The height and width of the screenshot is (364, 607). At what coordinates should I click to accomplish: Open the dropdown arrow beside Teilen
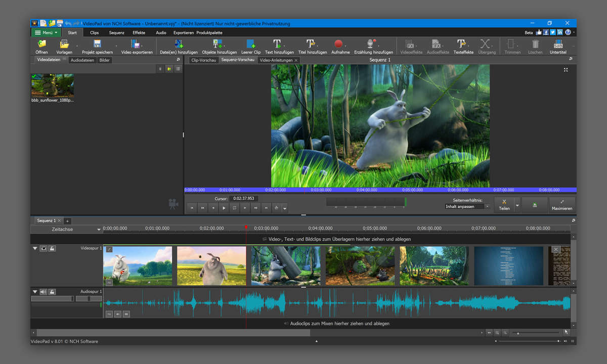point(517,205)
